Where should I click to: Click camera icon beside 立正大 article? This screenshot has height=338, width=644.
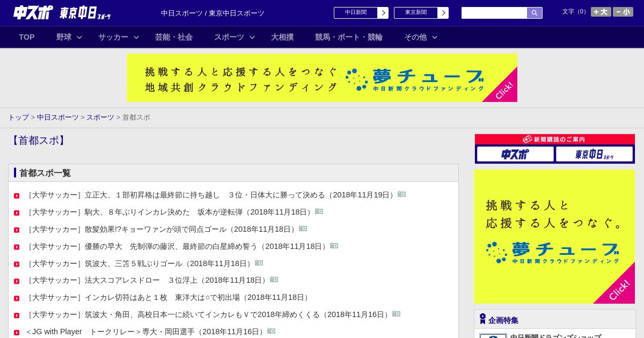pyautogui.click(x=402, y=194)
